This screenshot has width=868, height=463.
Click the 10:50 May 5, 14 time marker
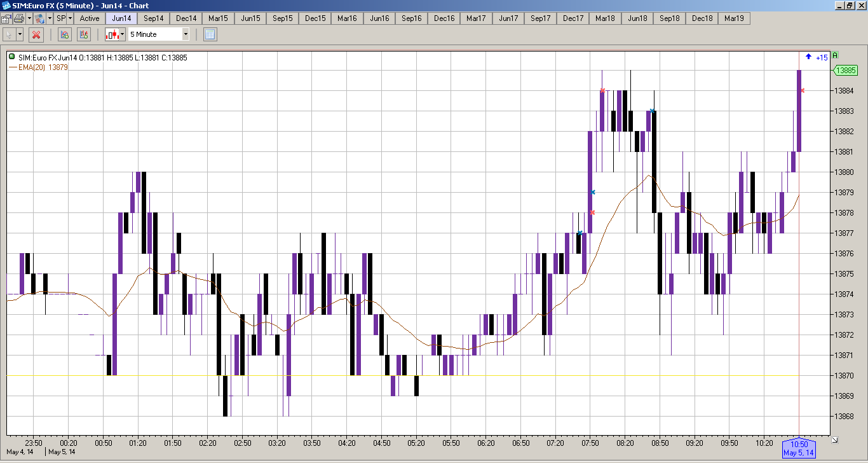pos(798,448)
